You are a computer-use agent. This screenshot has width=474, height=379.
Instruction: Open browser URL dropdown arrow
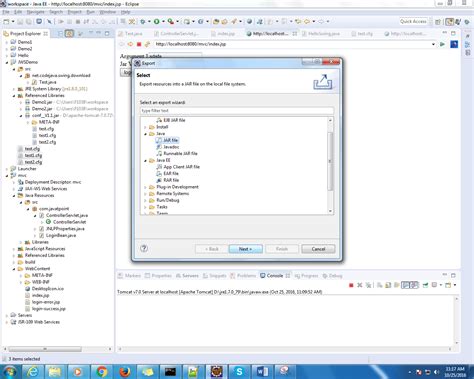click(433, 44)
